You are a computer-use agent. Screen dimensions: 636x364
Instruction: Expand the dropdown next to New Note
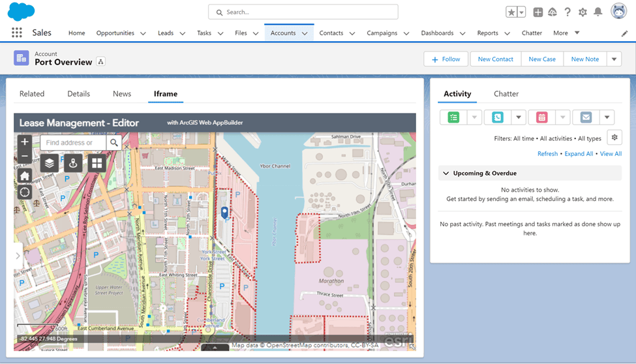(x=614, y=59)
